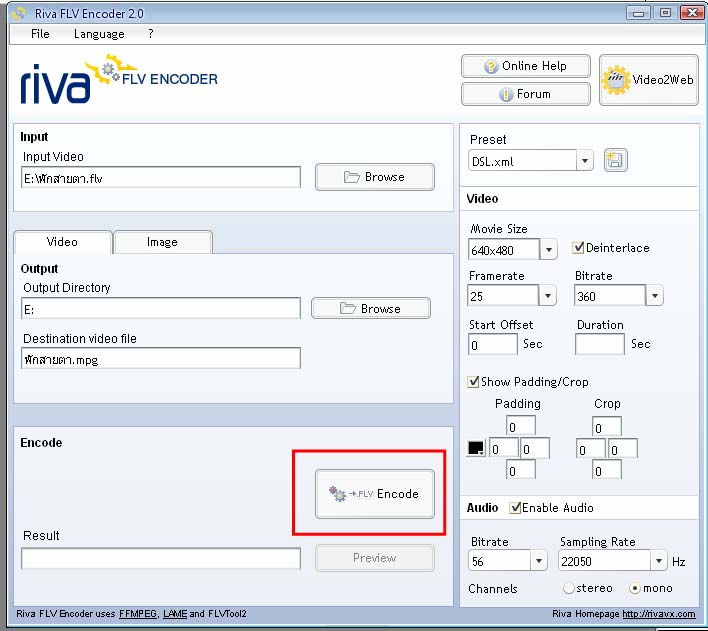
Task: Open the FFMPEG link
Action: click(x=138, y=614)
